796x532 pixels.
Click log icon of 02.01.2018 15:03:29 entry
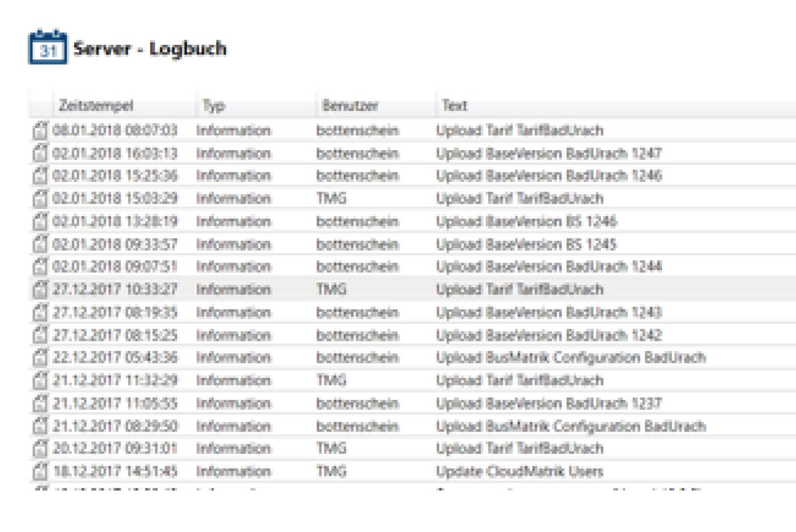(40, 198)
